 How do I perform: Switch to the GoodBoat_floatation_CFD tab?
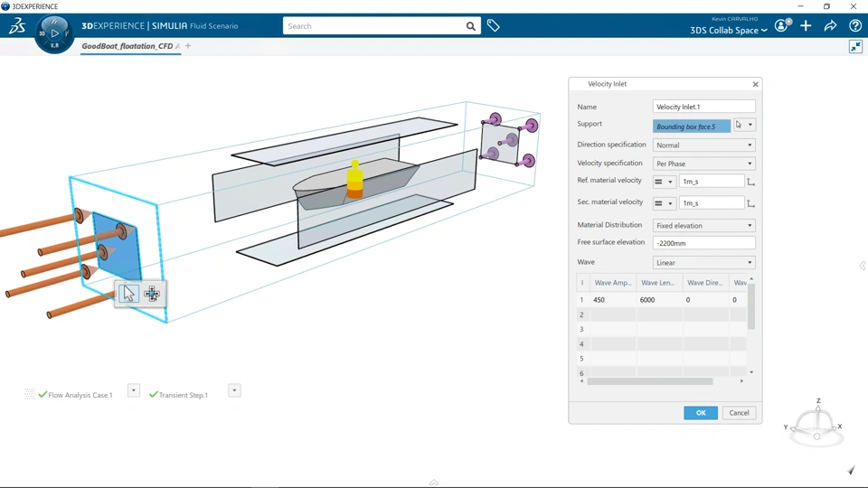127,46
